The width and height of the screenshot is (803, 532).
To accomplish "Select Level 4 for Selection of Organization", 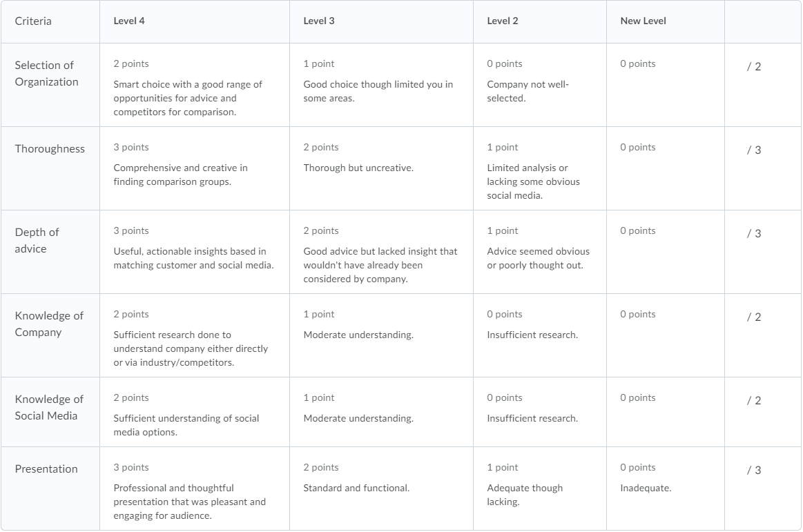I will tap(194, 85).
